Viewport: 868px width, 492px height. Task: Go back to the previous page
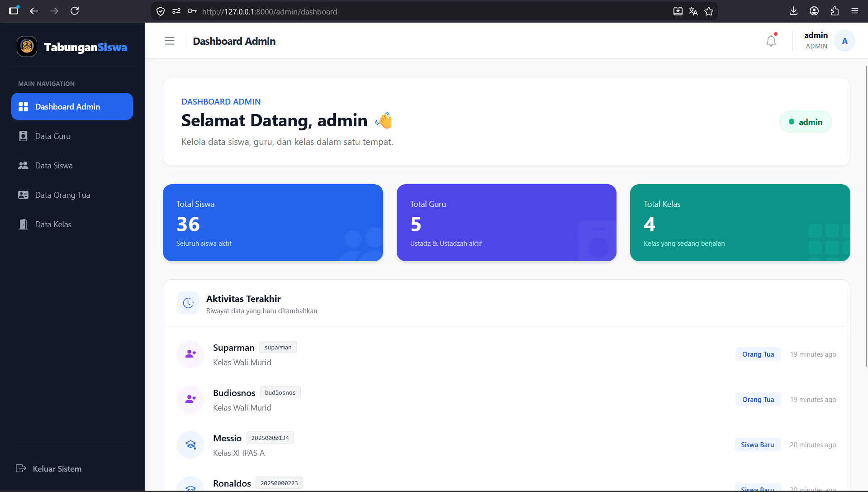click(34, 11)
